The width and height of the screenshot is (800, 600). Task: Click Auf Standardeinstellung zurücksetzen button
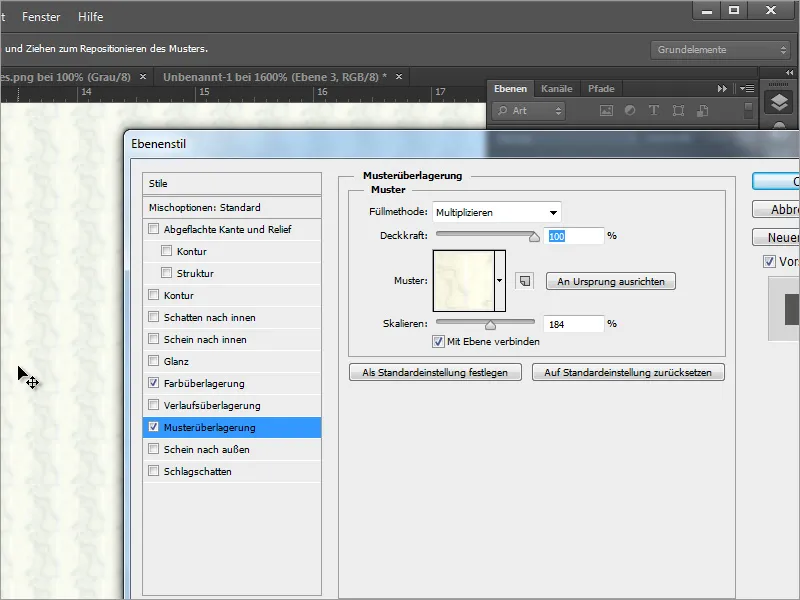tap(628, 372)
